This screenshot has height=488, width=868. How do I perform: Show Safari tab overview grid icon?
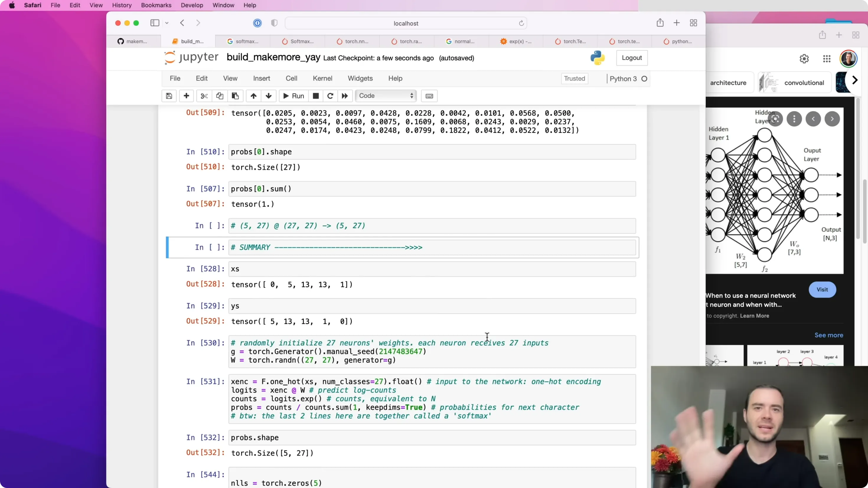pos(694,23)
